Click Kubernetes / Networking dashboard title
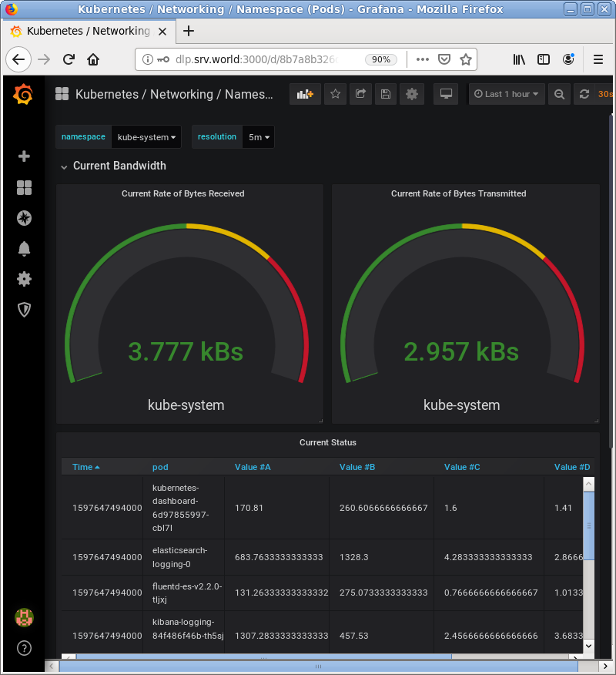 (x=174, y=94)
